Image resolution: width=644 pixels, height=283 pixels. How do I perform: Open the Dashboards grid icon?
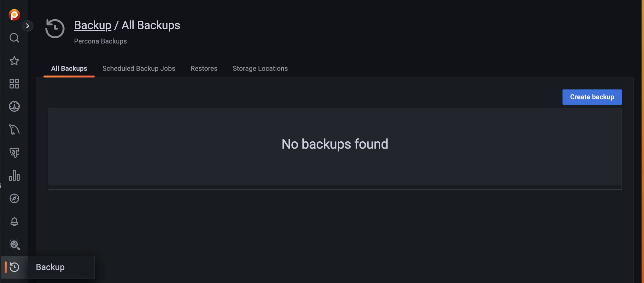click(14, 84)
